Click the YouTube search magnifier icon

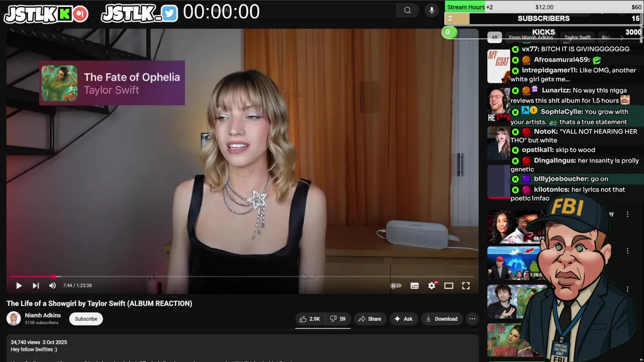[408, 11]
